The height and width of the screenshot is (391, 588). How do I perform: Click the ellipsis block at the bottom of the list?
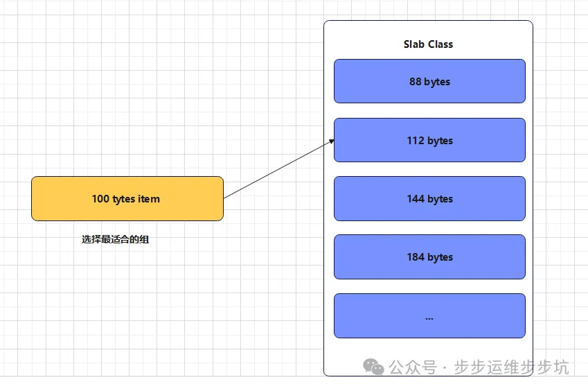point(429,316)
